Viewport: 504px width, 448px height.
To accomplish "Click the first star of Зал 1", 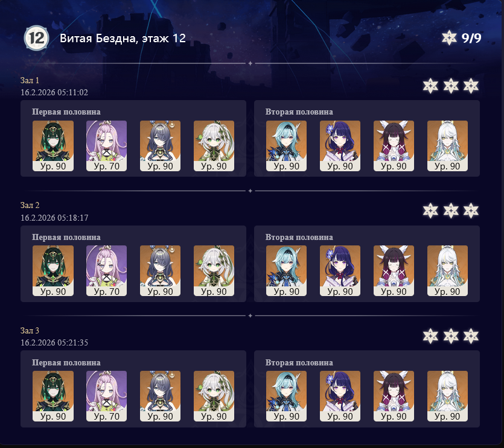I will 430,86.
